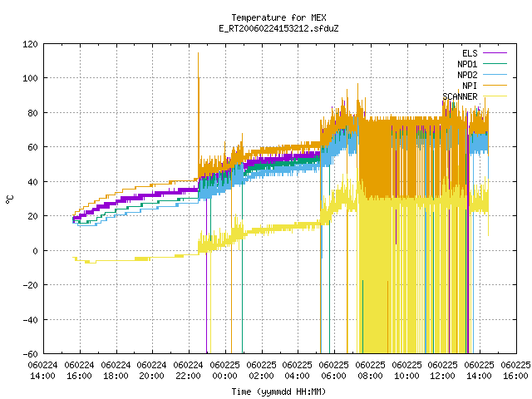
Task: Click the y-axis tick value -40
Action: click(x=30, y=320)
